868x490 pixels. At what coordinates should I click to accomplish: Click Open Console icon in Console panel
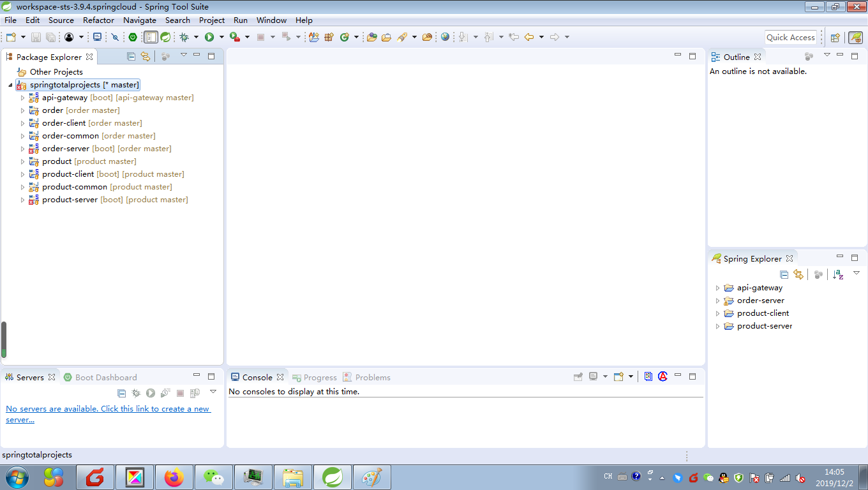[x=618, y=376]
